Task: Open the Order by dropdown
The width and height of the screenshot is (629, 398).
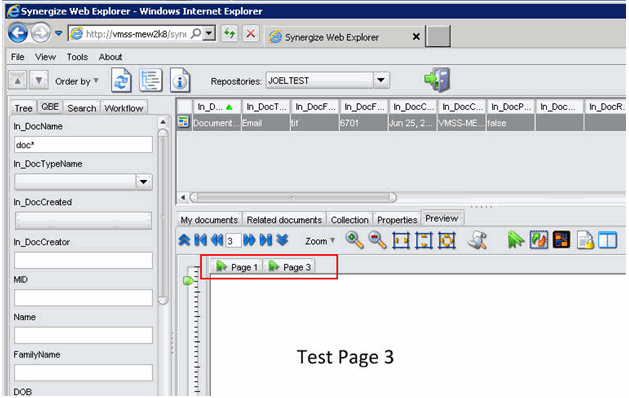Action: [x=77, y=81]
